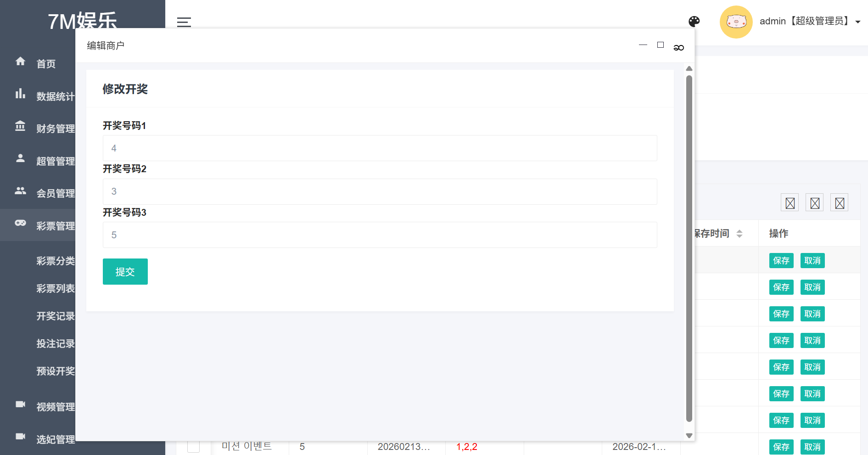
Task: Click 保存 in the first table row
Action: click(781, 261)
